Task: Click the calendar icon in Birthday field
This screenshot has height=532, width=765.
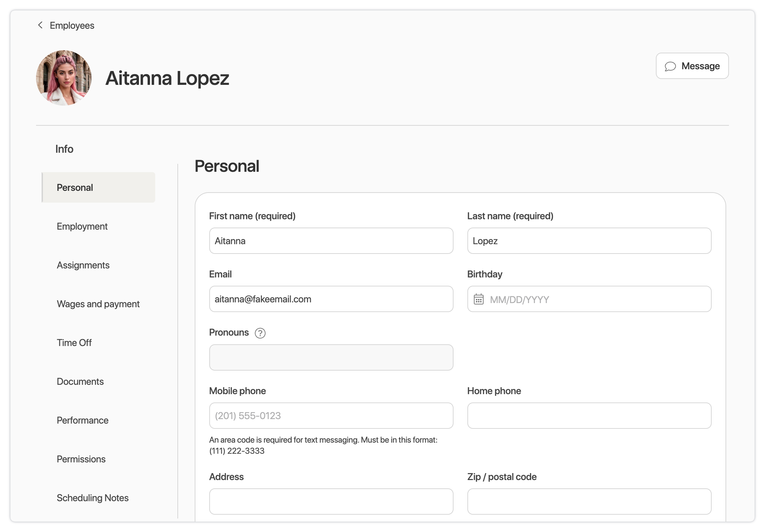Action: [478, 299]
